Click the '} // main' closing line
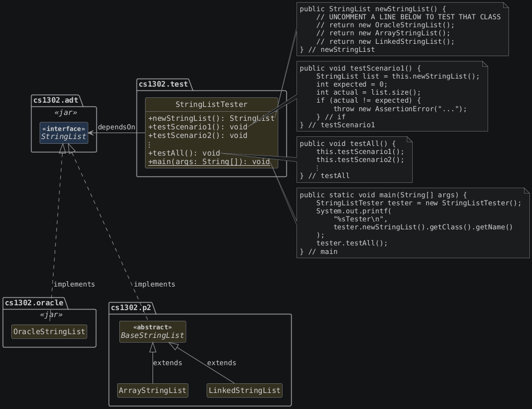The width and height of the screenshot is (532, 409). pyautogui.click(x=318, y=251)
